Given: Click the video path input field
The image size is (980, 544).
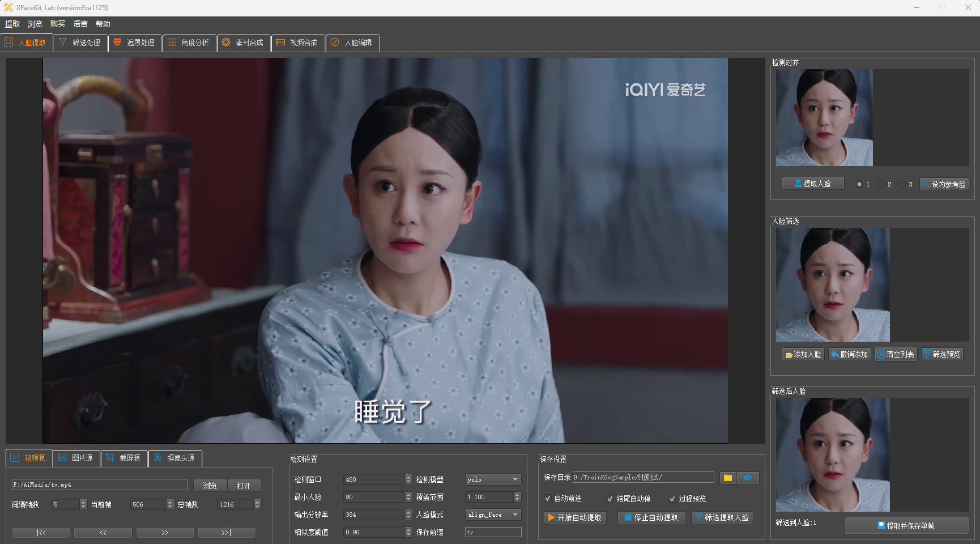Looking at the screenshot, I should [x=100, y=484].
